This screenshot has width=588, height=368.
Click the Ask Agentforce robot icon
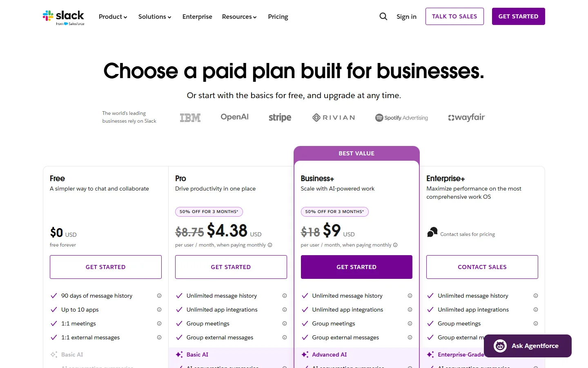pyautogui.click(x=500, y=346)
